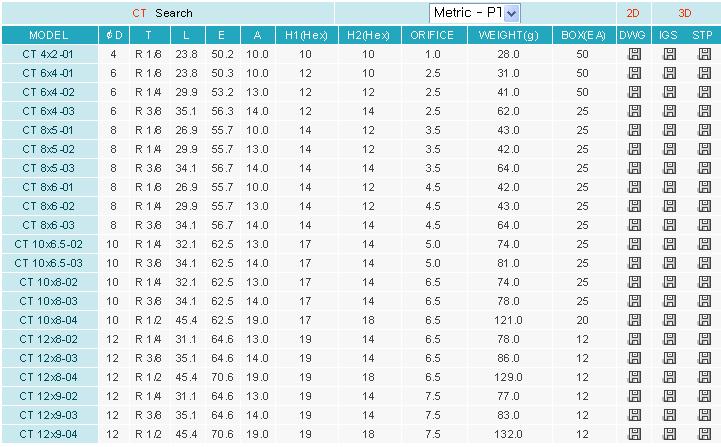
Task: Click the WEIGHT(g) column header
Action: coord(508,35)
